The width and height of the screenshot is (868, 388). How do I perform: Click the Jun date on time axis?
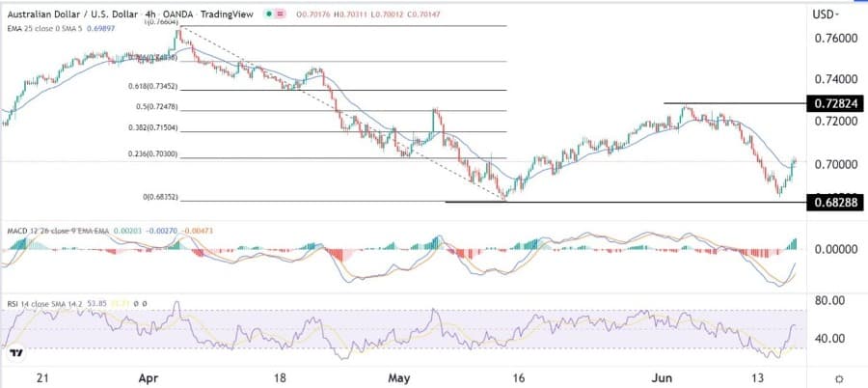[x=663, y=378]
